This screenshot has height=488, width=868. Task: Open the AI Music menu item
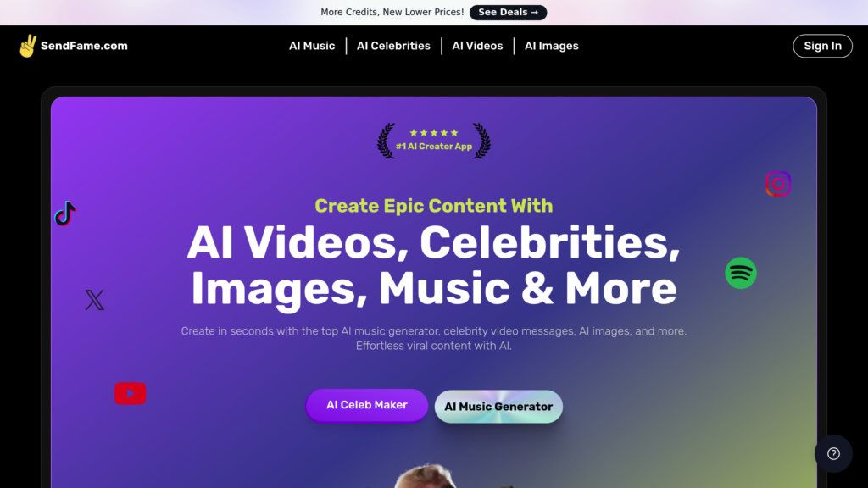click(x=312, y=46)
